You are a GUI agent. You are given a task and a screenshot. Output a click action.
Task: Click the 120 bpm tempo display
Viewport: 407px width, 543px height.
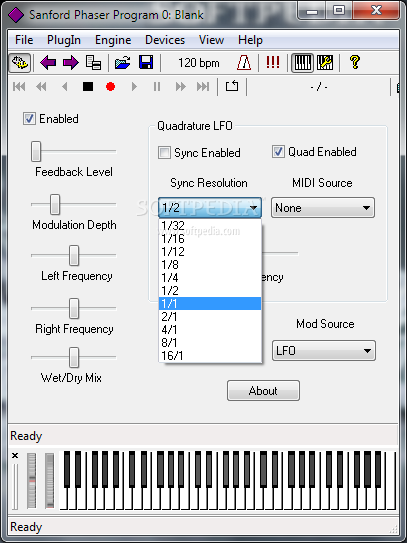tap(199, 63)
